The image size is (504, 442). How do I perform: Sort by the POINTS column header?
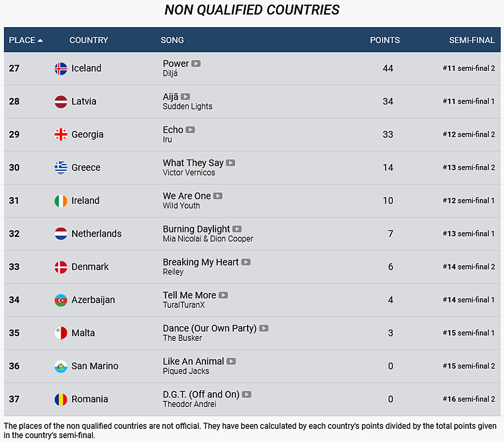pyautogui.click(x=385, y=40)
